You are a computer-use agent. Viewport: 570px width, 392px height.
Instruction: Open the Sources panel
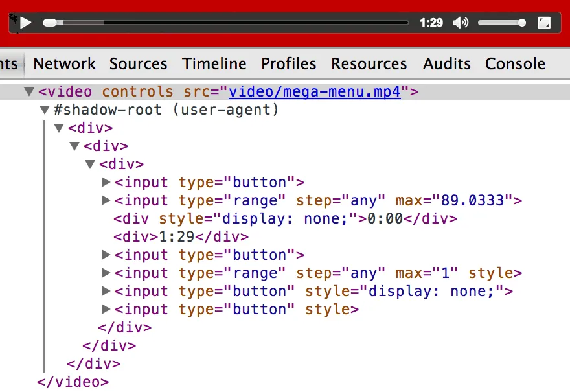[138, 63]
